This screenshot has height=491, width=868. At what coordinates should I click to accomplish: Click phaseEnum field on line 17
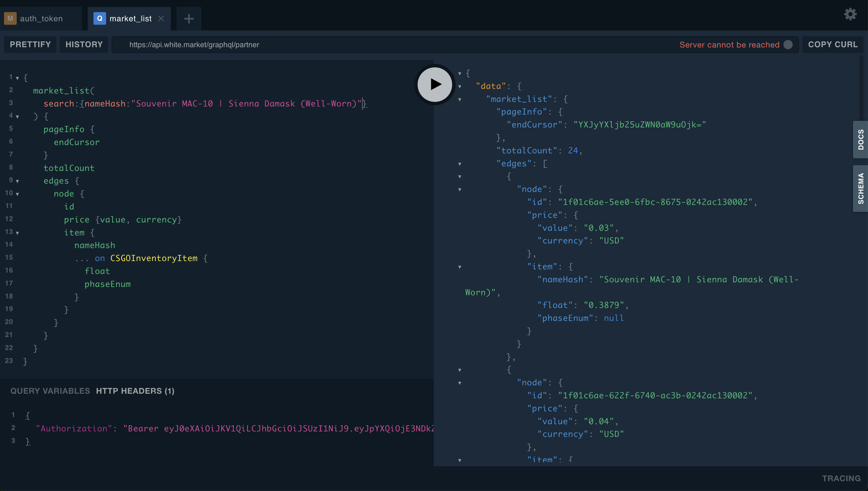click(108, 284)
